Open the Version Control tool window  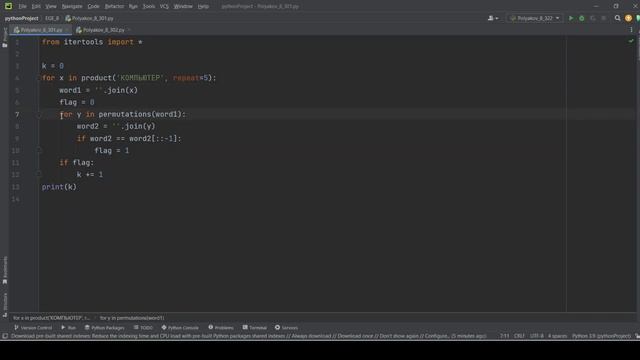pyautogui.click(x=33, y=327)
